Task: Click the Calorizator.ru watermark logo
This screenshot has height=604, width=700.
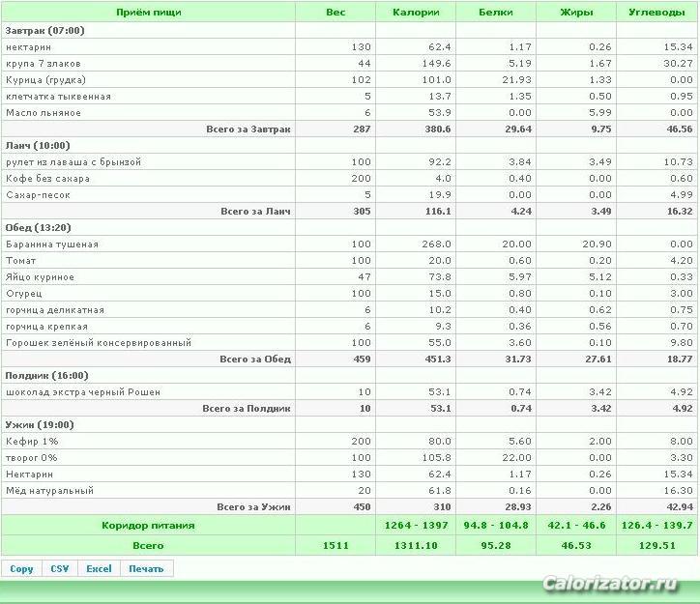Action: pos(610,584)
